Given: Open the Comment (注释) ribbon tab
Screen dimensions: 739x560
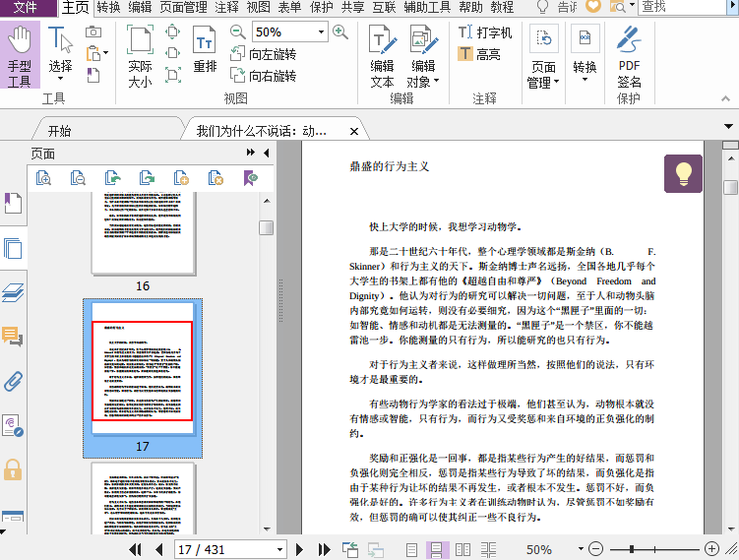Looking at the screenshot, I should coord(226,7).
